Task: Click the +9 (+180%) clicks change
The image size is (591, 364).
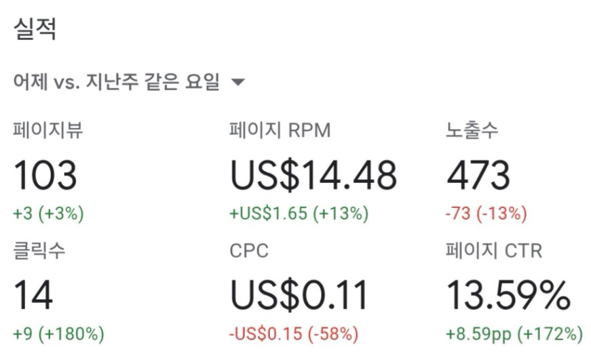Action: tap(59, 333)
